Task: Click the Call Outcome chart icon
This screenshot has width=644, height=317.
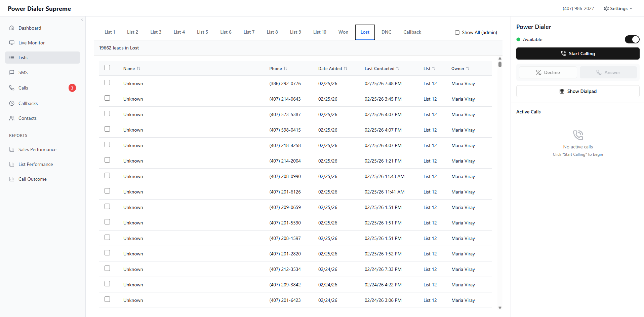Action: click(12, 179)
